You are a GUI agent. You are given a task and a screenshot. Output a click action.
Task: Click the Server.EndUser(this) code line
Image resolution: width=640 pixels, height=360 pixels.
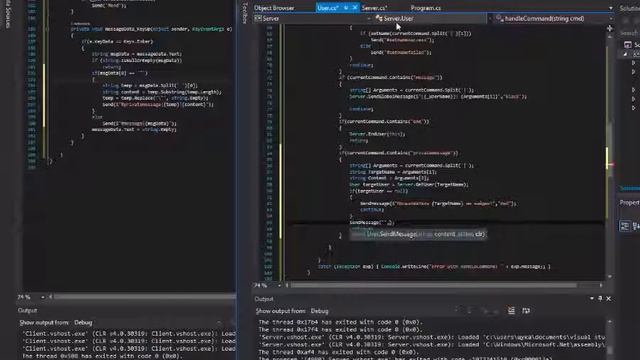coord(378,134)
